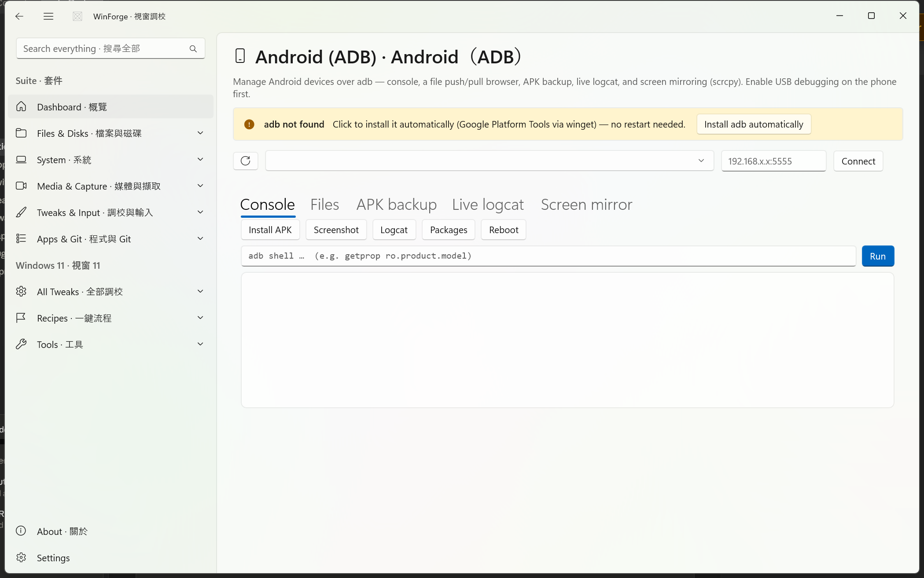Open Settings in the sidebar

pyautogui.click(x=110, y=558)
